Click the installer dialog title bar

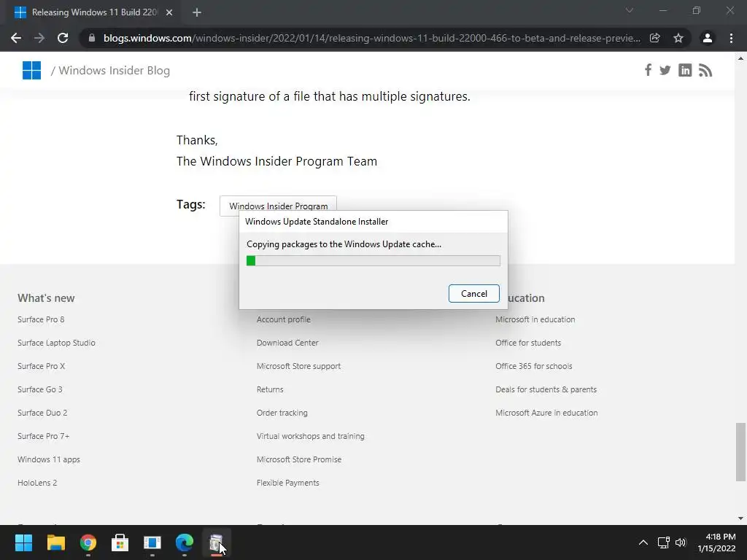coord(373,222)
